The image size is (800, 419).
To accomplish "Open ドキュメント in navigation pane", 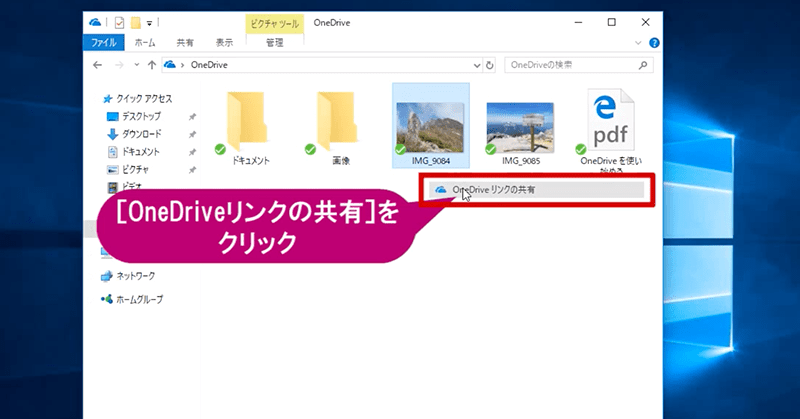I will [140, 152].
